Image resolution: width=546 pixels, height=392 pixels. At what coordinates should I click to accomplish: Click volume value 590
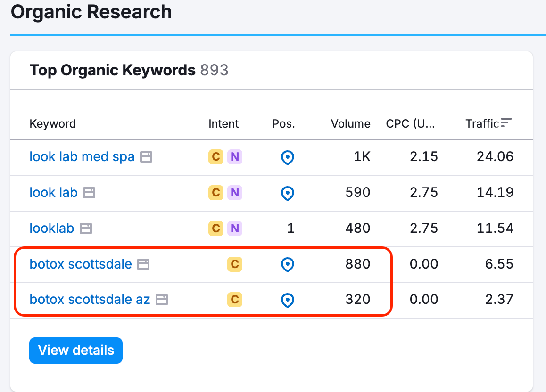click(357, 193)
